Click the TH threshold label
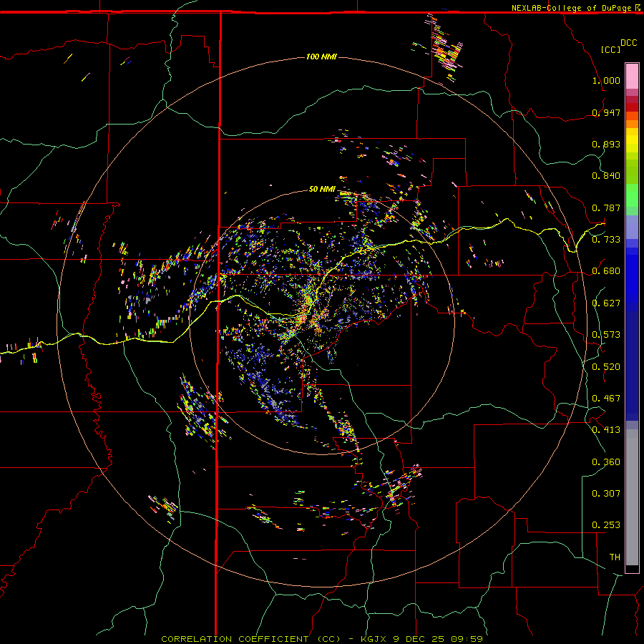644x644 pixels. (x=615, y=557)
